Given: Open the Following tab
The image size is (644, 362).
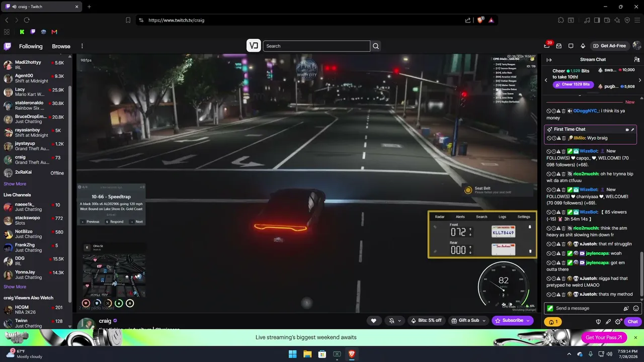Looking at the screenshot, I should coord(31,46).
